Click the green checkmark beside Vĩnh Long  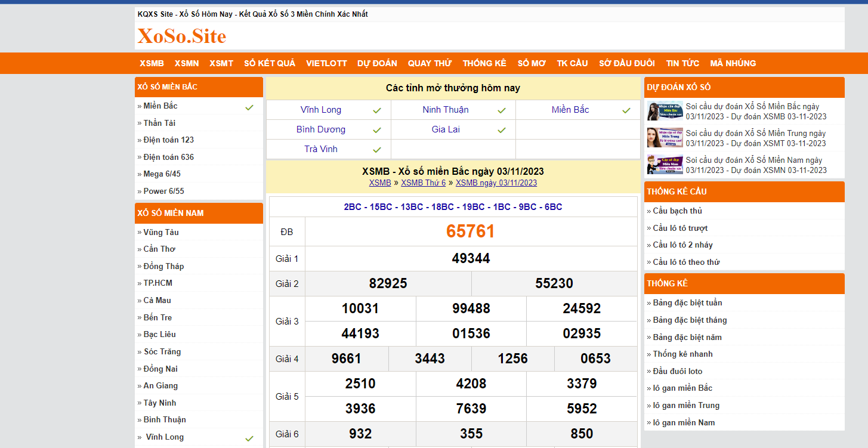click(x=377, y=110)
